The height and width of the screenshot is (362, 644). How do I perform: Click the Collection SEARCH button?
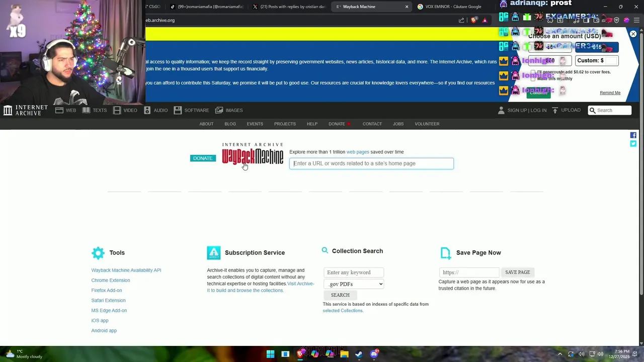340,295
